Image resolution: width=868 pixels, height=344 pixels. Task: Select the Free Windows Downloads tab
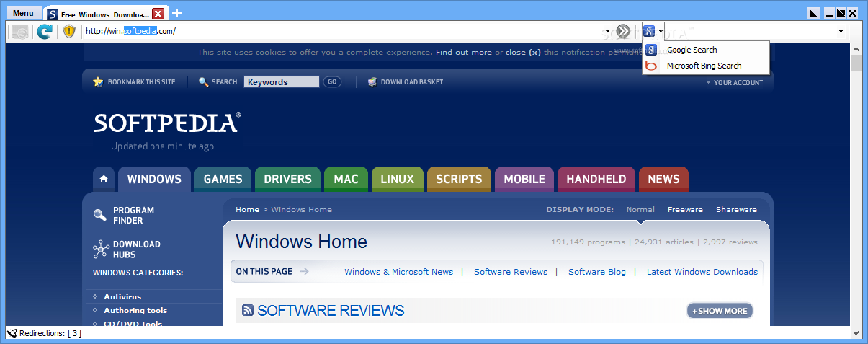[x=105, y=14]
